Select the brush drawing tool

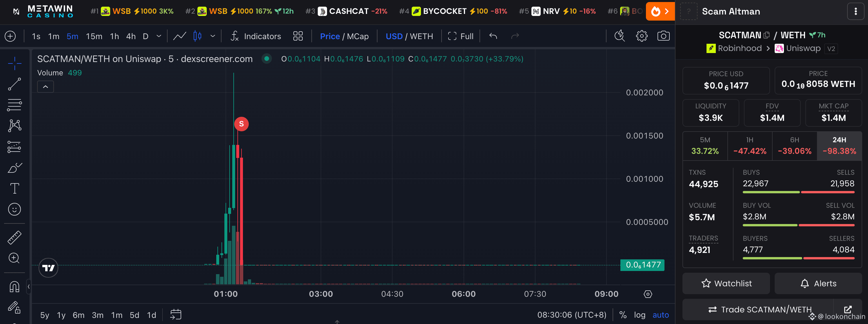[14, 168]
